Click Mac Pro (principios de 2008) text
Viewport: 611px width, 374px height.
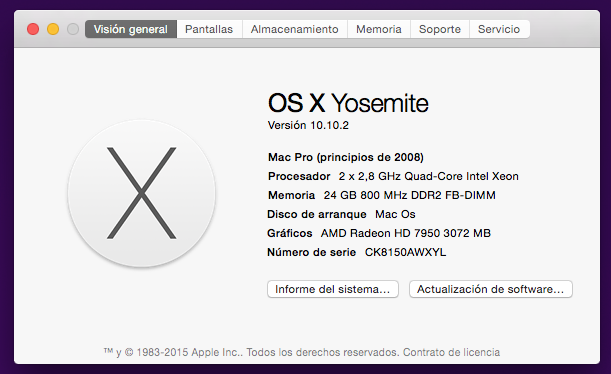point(346,157)
